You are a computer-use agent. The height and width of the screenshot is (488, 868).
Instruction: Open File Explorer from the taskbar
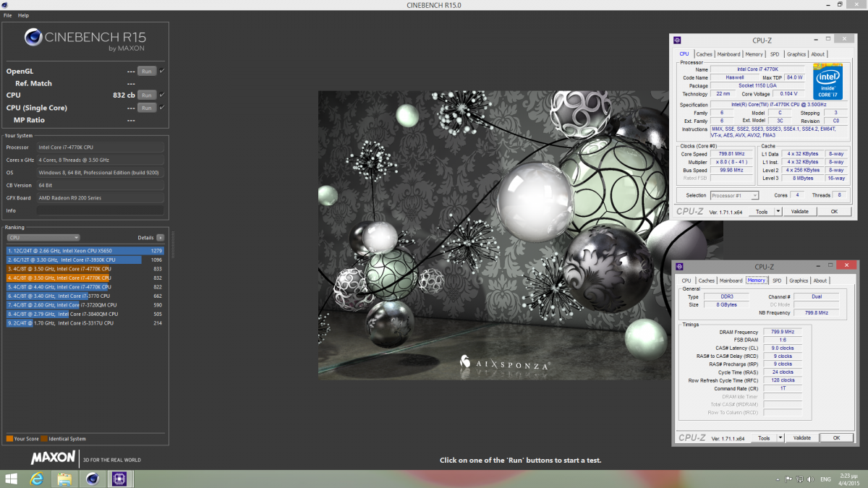tap(64, 479)
